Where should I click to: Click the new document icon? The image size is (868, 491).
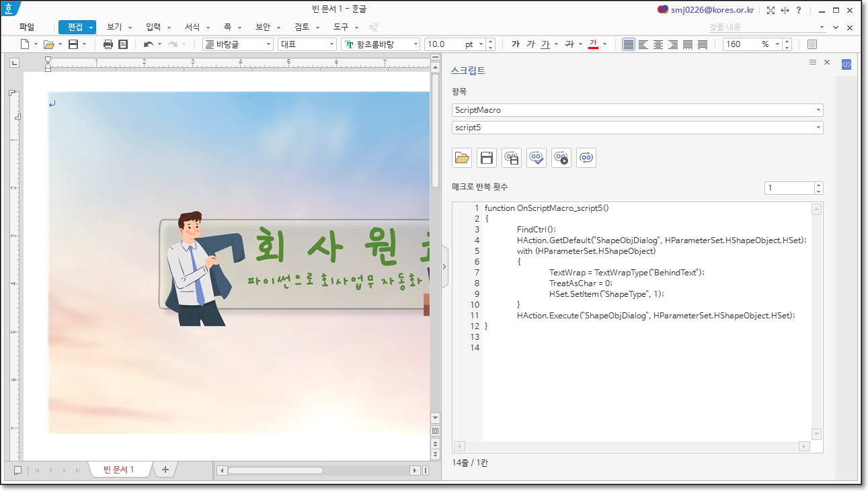[x=25, y=44]
